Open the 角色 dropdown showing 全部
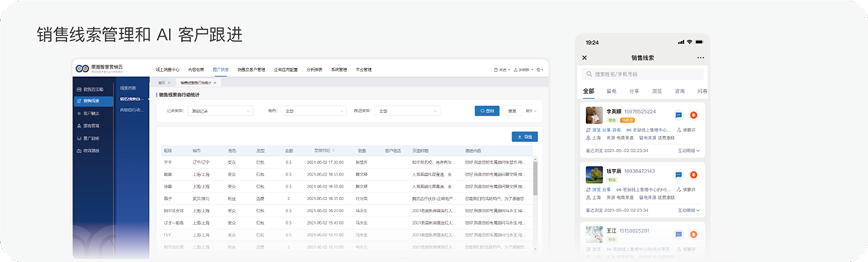The width and height of the screenshot is (868, 262). (x=313, y=111)
